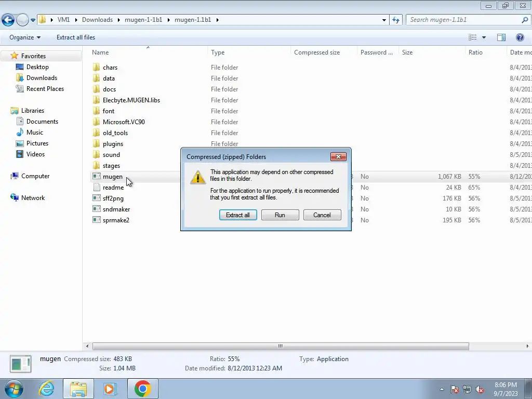
Task: Click Extract all in the dialog
Action: coord(238,215)
